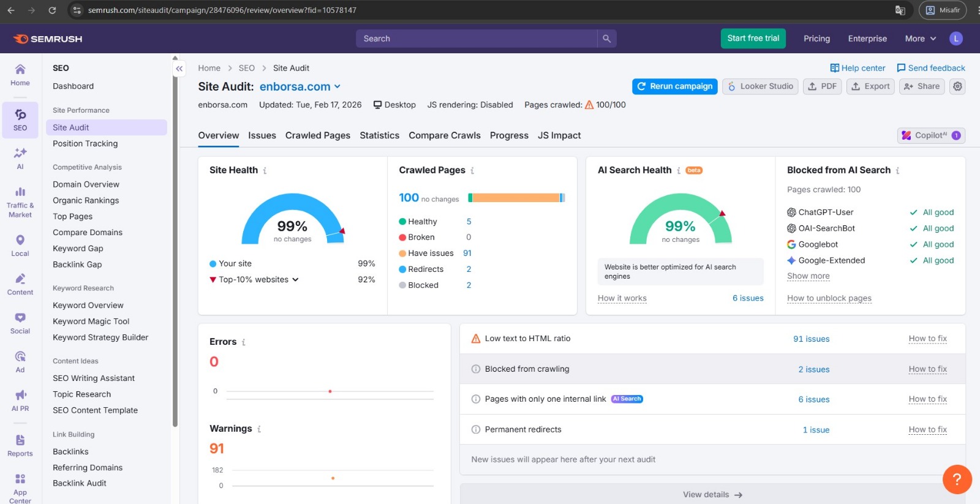Open the help question mark bubble

tap(957, 480)
